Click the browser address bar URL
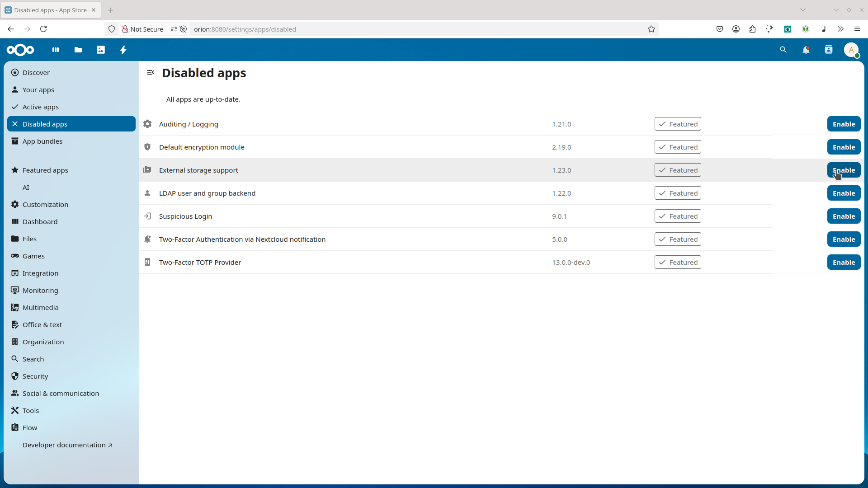This screenshot has height=488, width=868. point(245,29)
